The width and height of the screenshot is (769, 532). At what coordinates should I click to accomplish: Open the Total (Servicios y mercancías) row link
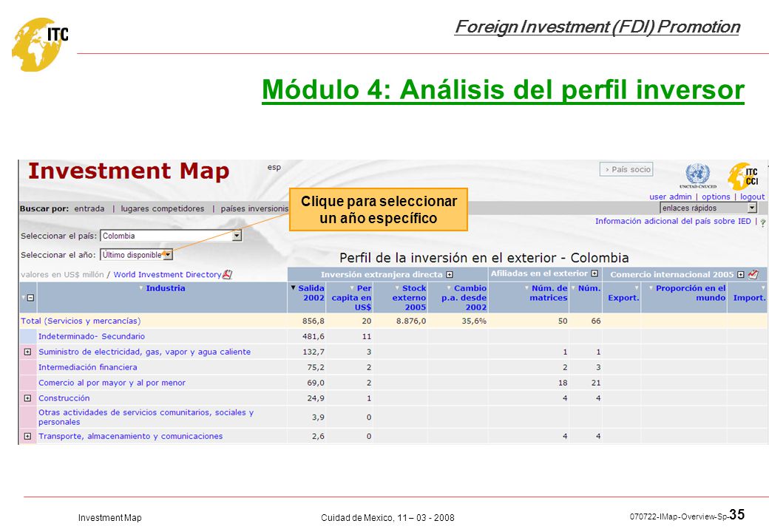coord(81,321)
